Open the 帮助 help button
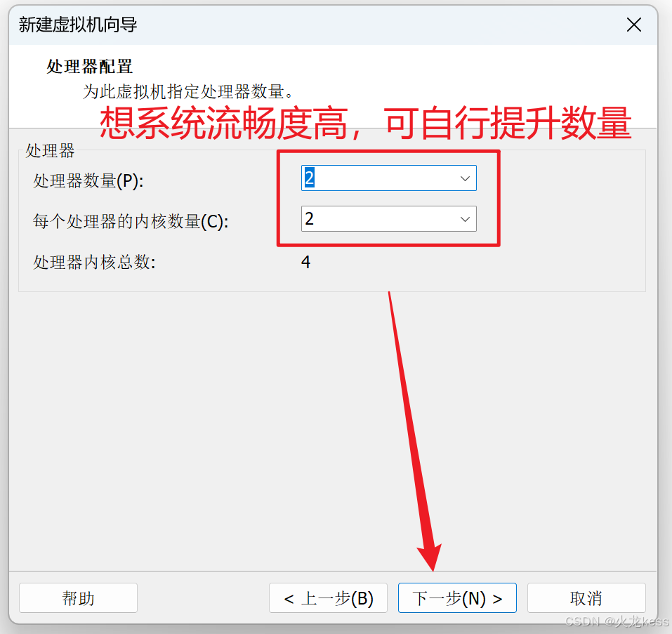Screen dimensions: 672x634 78,597
